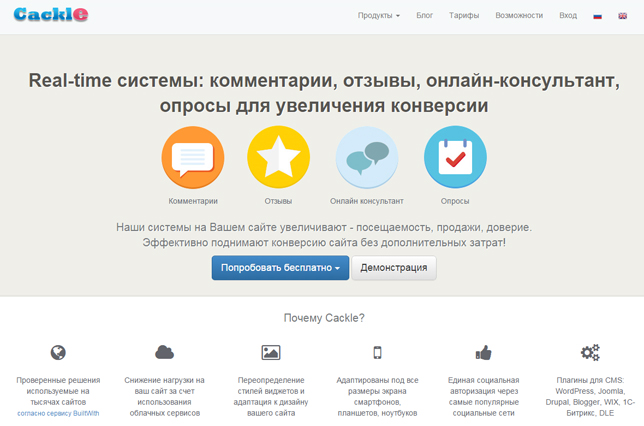This screenshot has height=426, width=644.
Task: Click the smartphone icon for adaptive screens
Action: pos(377,352)
